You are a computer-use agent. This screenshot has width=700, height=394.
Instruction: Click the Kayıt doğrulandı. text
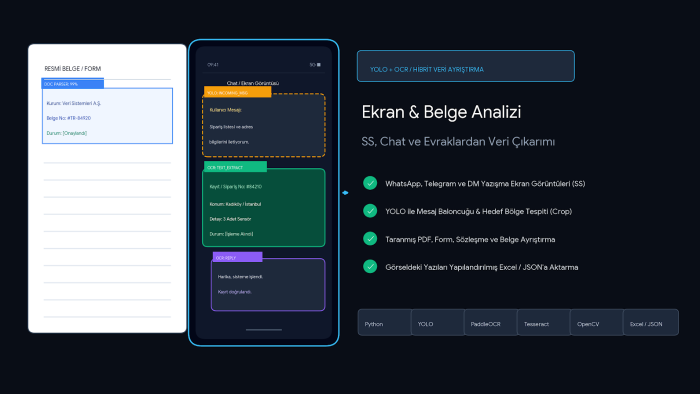(235, 292)
